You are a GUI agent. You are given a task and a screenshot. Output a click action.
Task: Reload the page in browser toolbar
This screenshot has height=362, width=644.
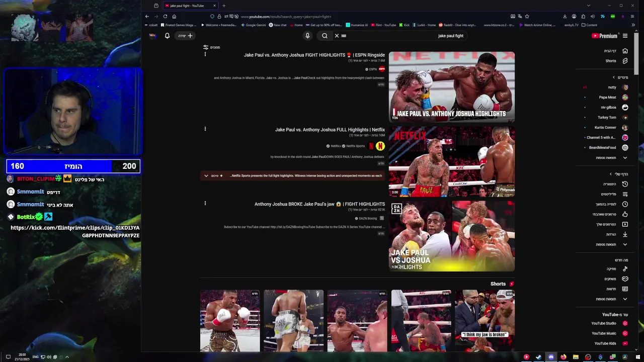tap(165, 17)
